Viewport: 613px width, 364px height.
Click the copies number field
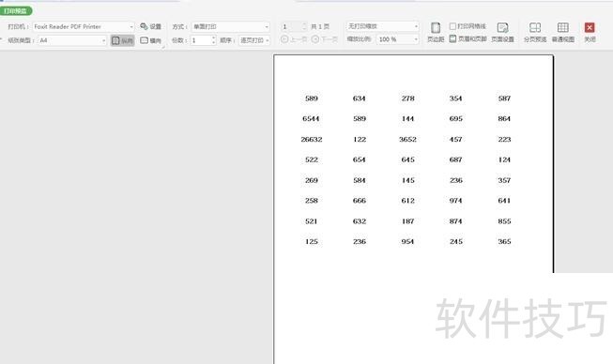[201, 40]
